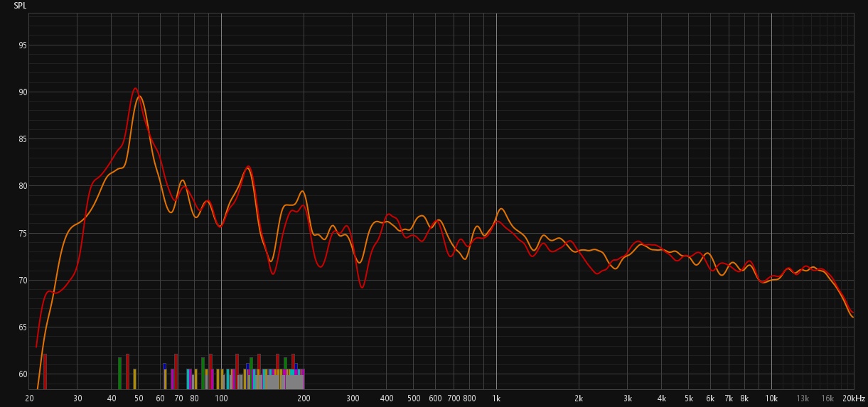Click the 1k frequency axis label

pyautogui.click(x=496, y=399)
